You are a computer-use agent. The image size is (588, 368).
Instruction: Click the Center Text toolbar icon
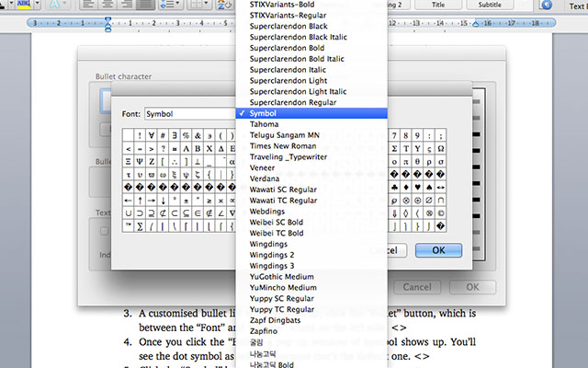click(107, 4)
